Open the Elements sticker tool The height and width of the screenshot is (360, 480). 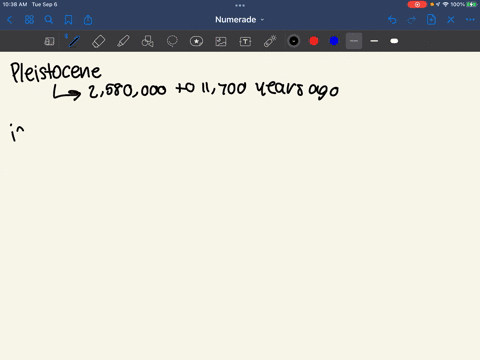(196, 41)
